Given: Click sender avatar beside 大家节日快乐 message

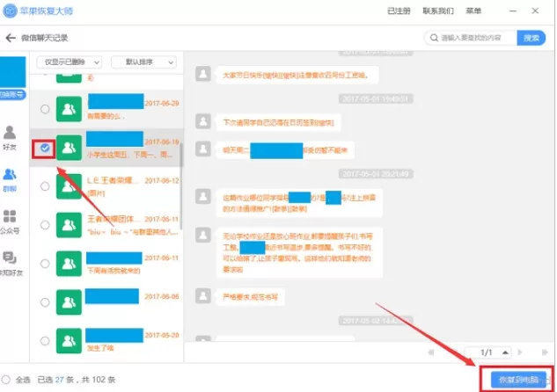Looking at the screenshot, I should (x=203, y=74).
